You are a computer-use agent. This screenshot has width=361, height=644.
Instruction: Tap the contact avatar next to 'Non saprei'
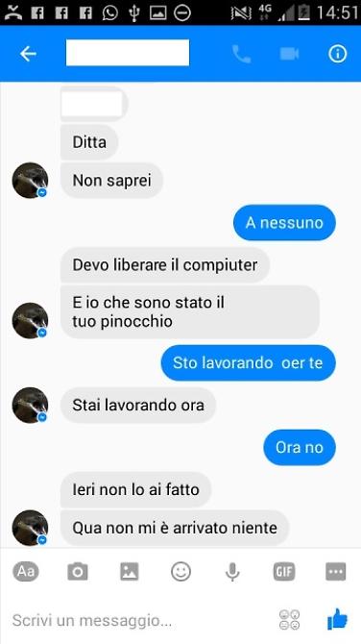coord(30,181)
